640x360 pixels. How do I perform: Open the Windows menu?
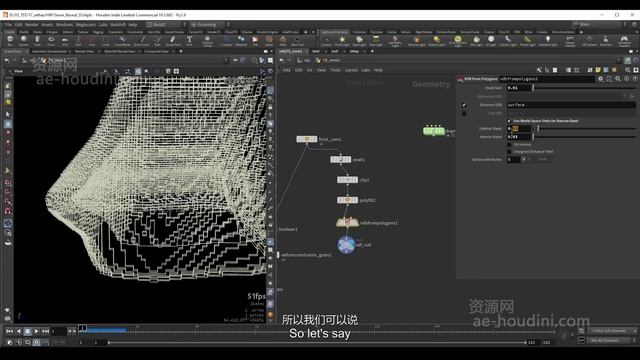coord(64,24)
